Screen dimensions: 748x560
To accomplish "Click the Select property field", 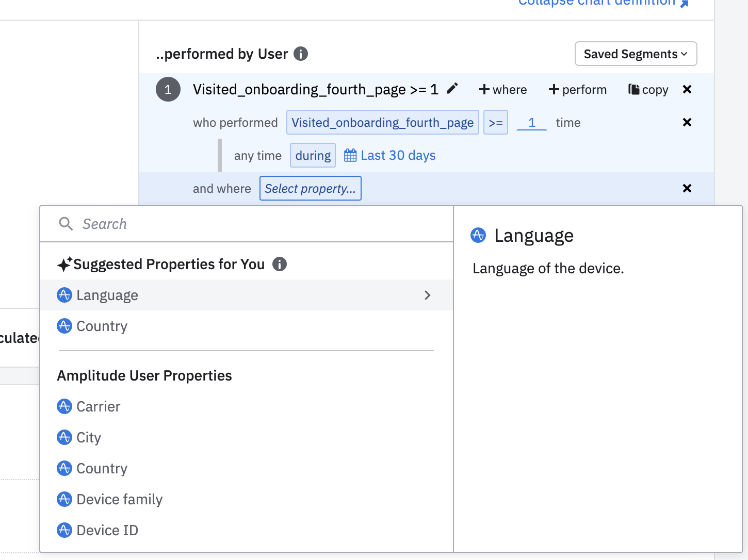I will [x=311, y=188].
